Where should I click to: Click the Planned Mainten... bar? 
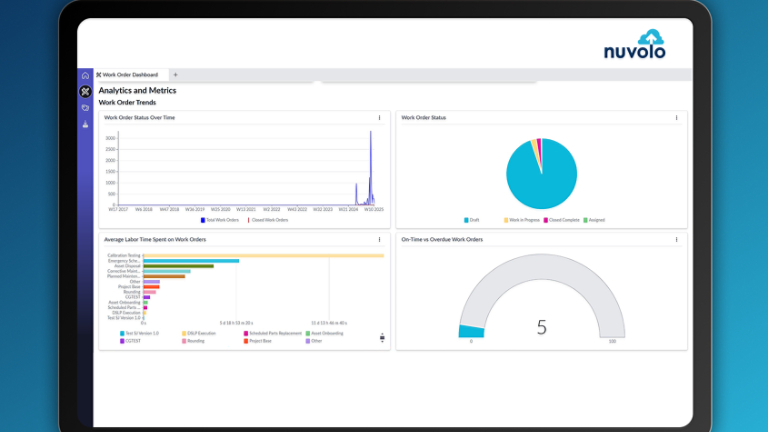click(x=164, y=276)
